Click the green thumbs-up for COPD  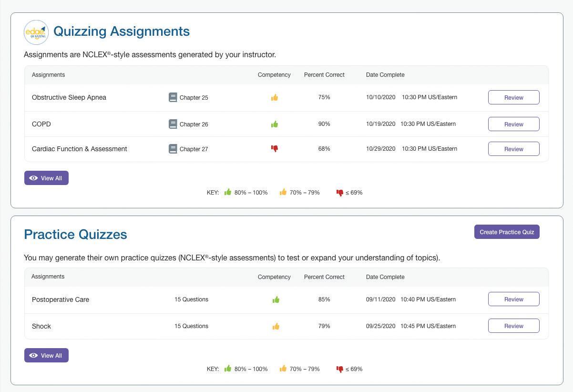click(x=275, y=124)
